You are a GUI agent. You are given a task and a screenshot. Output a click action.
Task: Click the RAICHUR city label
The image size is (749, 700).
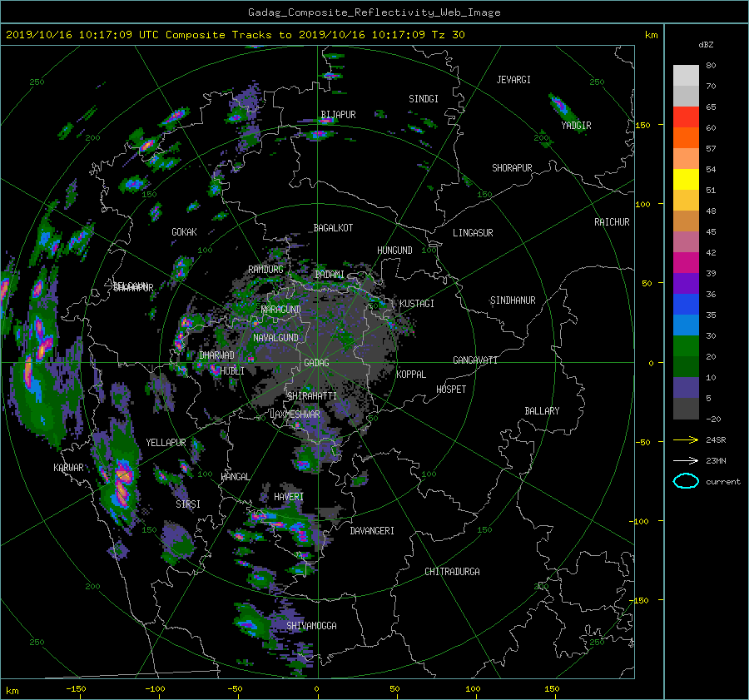click(612, 222)
